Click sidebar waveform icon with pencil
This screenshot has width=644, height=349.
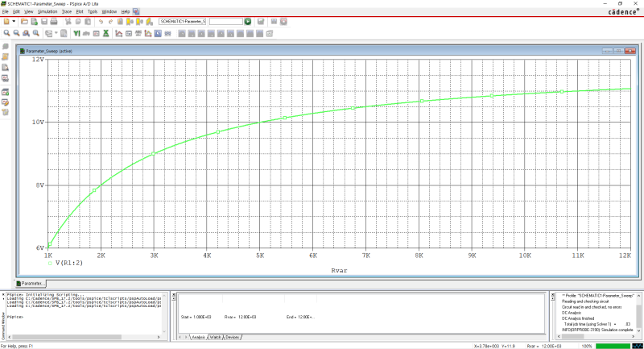(x=6, y=102)
